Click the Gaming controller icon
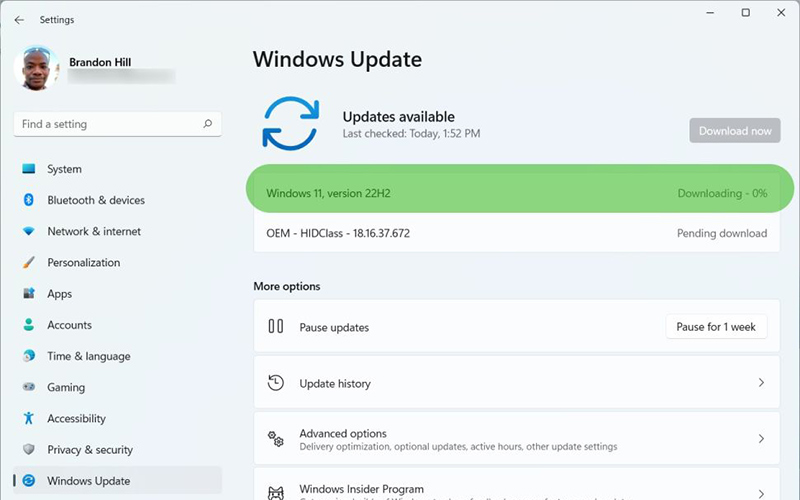Viewport: 800px width, 500px height. (29, 387)
